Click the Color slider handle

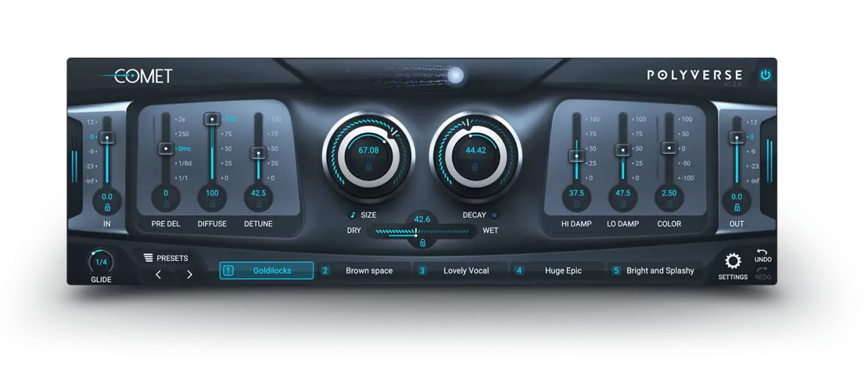coord(669,147)
